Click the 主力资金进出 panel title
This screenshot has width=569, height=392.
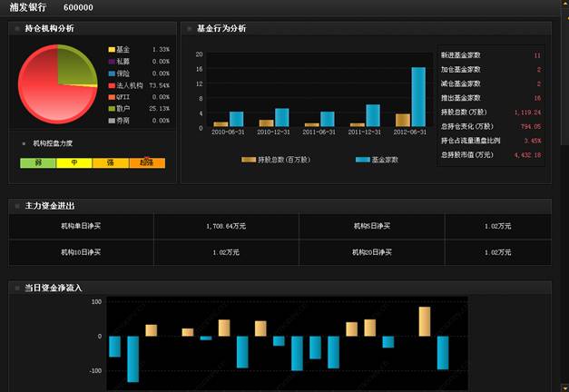click(50, 206)
